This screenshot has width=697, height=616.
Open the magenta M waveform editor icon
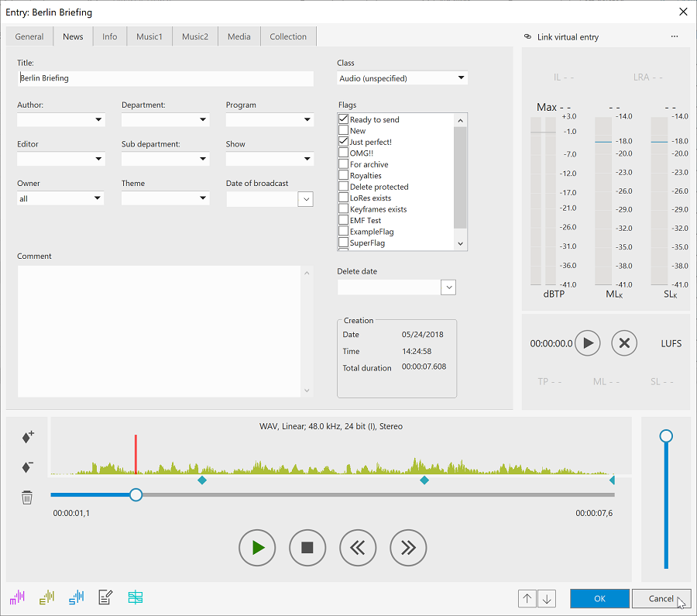coord(17,597)
